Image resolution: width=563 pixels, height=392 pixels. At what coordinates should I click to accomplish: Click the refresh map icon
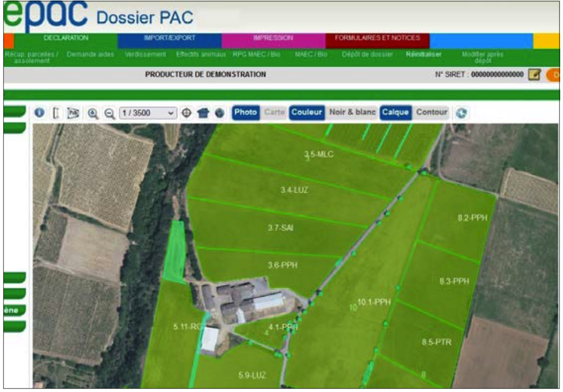pos(461,113)
